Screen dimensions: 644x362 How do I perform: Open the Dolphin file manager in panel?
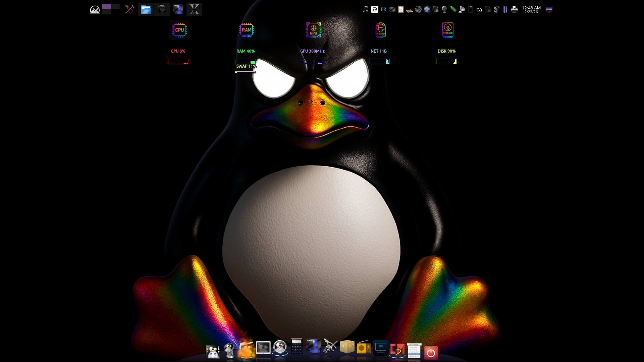click(146, 9)
